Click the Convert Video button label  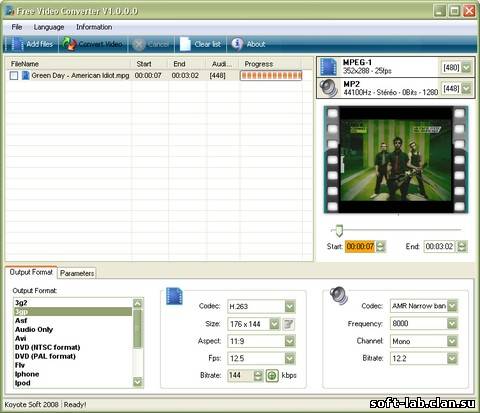(x=101, y=44)
